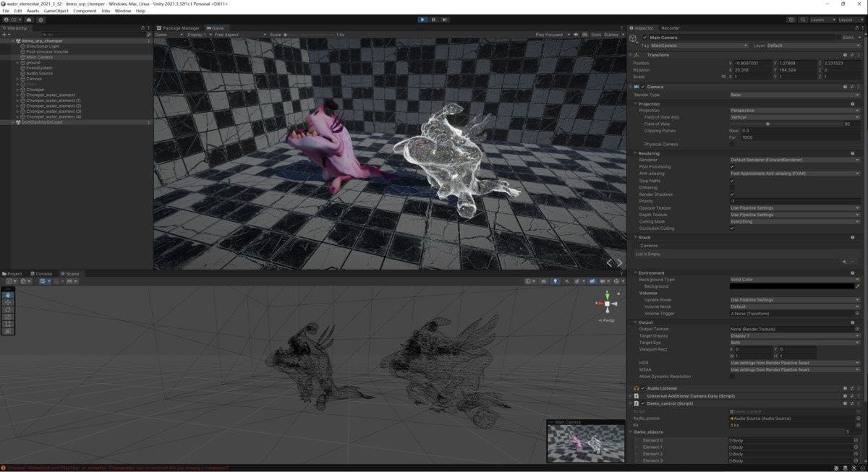Viewport: 868px width, 472px height.
Task: Switch to the Console tab
Action: click(43, 274)
